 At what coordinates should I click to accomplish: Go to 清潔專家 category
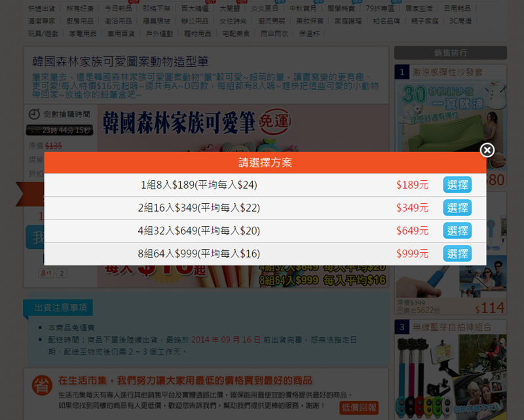click(42, 21)
